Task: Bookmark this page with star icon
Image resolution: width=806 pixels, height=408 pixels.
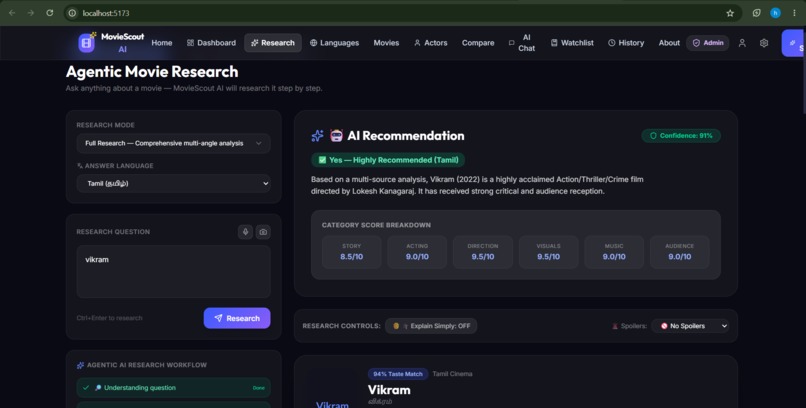Action: pyautogui.click(x=730, y=13)
